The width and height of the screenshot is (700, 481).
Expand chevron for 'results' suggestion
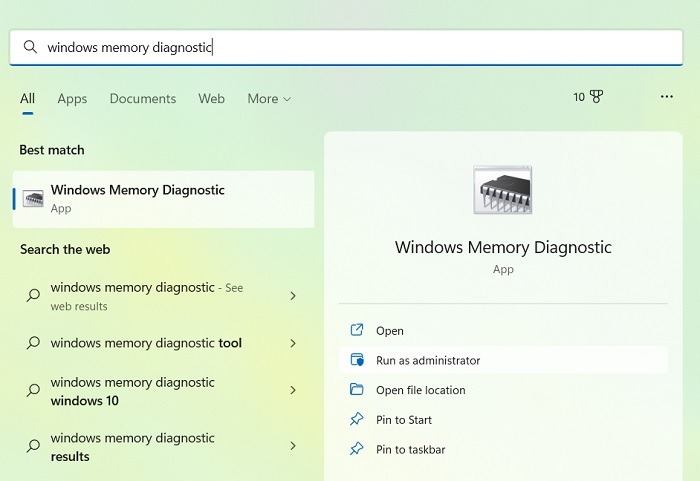[293, 446]
